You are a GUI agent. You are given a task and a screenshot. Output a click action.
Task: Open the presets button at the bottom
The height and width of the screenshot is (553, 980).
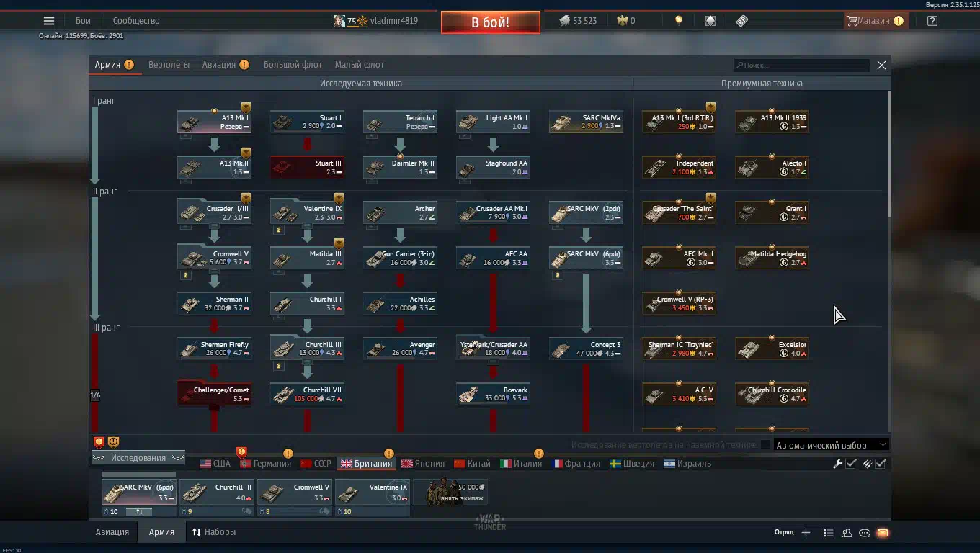tap(213, 532)
